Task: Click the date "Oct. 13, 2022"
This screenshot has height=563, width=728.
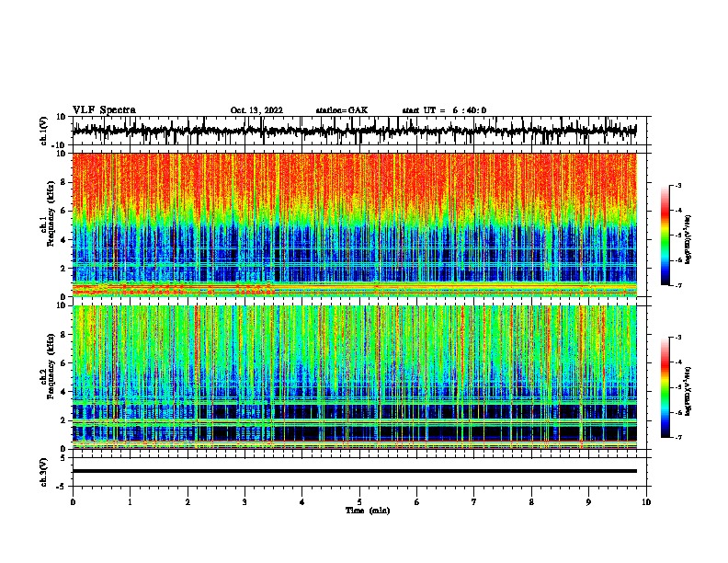Action: pyautogui.click(x=256, y=110)
